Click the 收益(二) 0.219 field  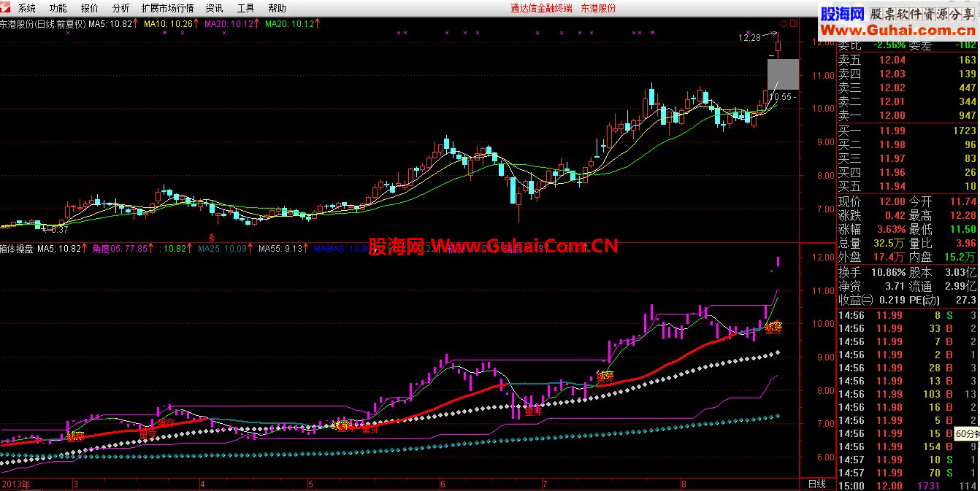click(x=871, y=300)
